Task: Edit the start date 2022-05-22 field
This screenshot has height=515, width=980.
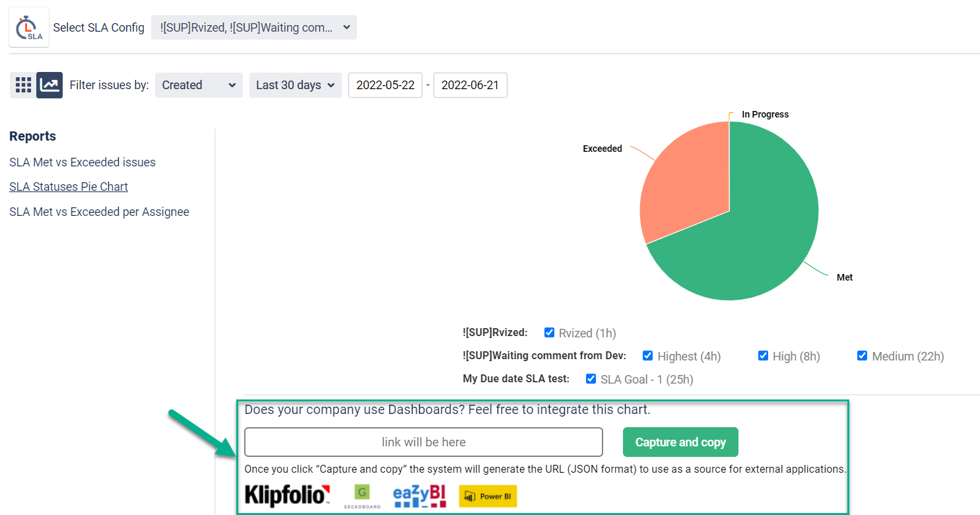Action: click(x=385, y=85)
